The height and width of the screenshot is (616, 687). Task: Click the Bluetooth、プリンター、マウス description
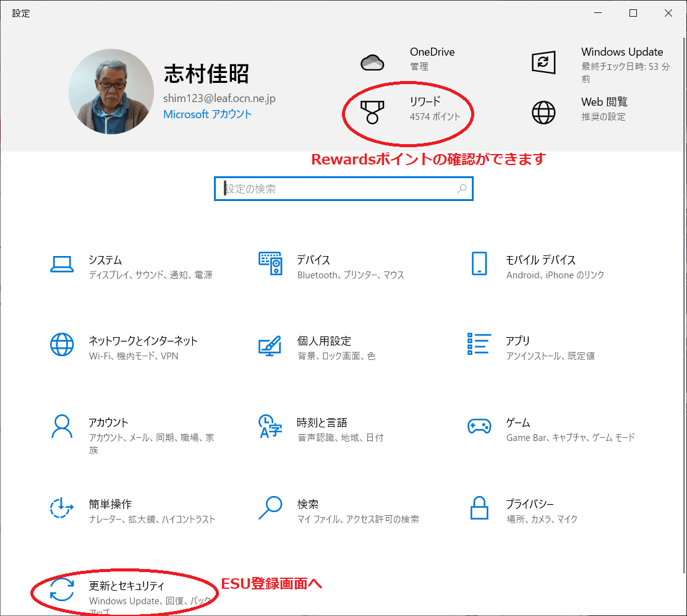(351, 275)
